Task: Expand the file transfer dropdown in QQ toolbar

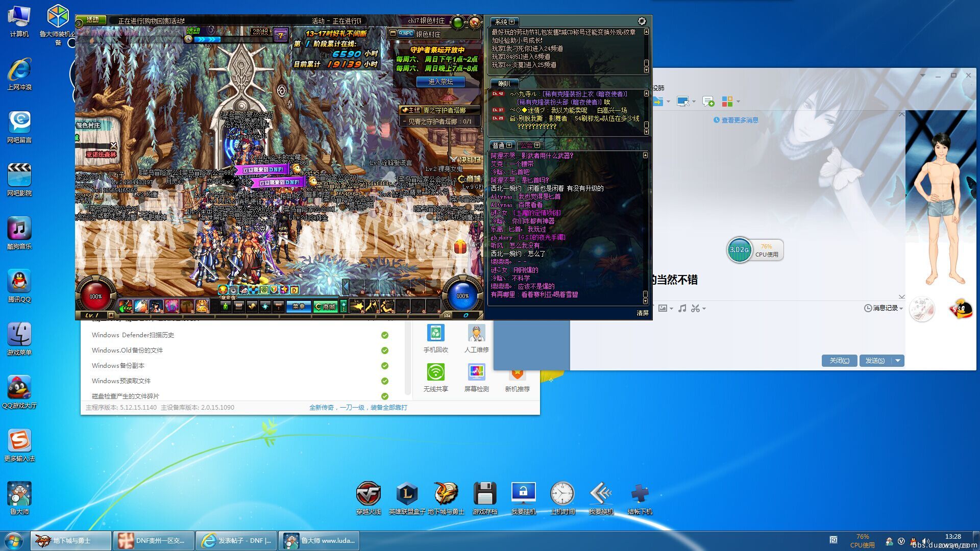Action: 668,102
